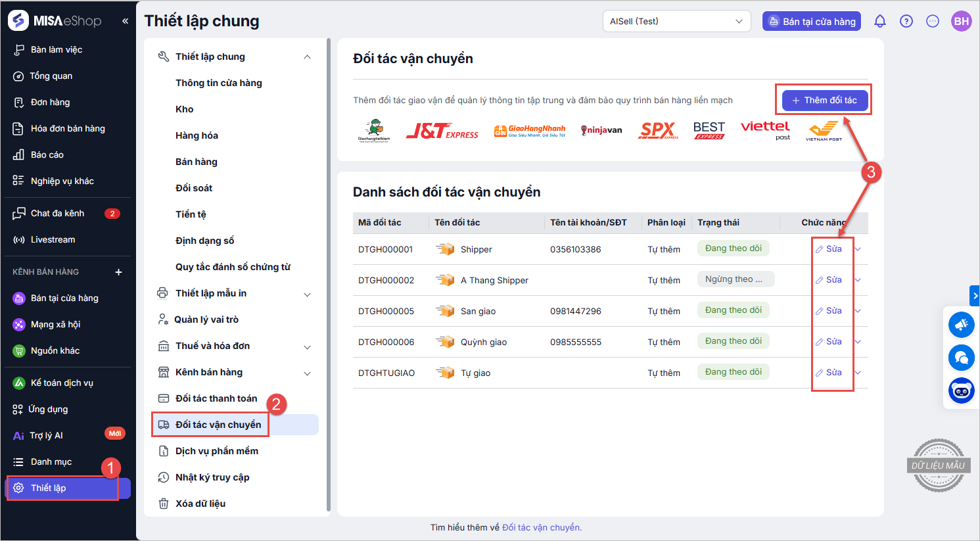Click Sửa for Quỳnh giao partner
Viewport: 980px width, 541px height.
(x=829, y=342)
